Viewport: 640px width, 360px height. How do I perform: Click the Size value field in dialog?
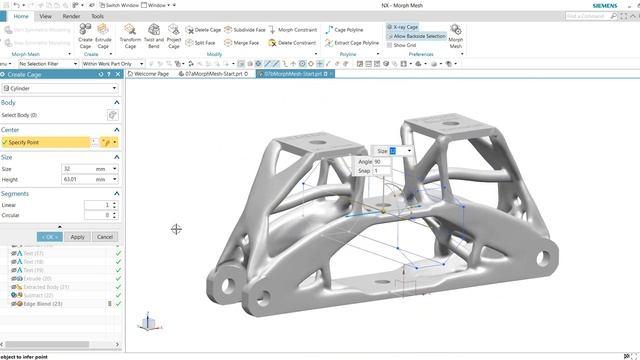[78, 169]
